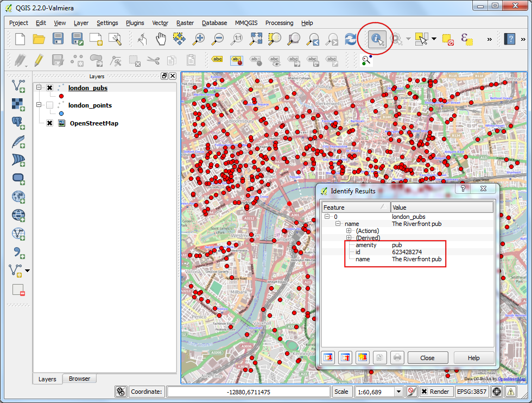
Task: Collapse feature 0 in Identify Results
Action: point(327,216)
